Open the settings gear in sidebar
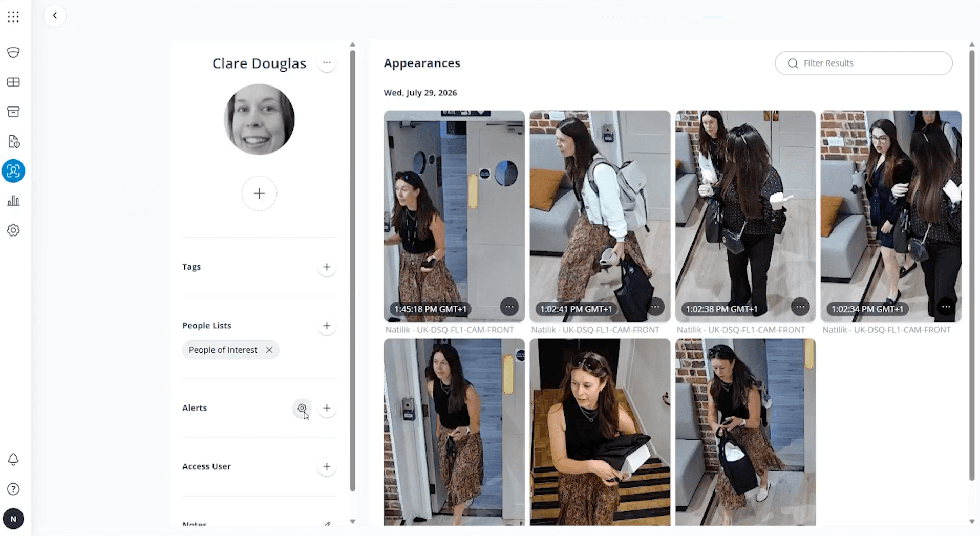980x536 pixels. coord(13,230)
